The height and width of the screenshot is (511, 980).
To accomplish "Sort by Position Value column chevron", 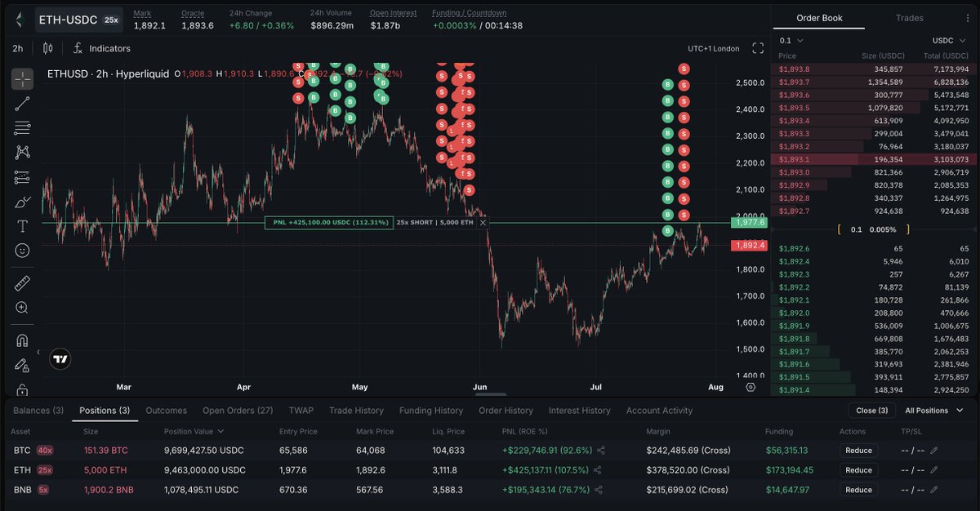I will click(x=220, y=431).
